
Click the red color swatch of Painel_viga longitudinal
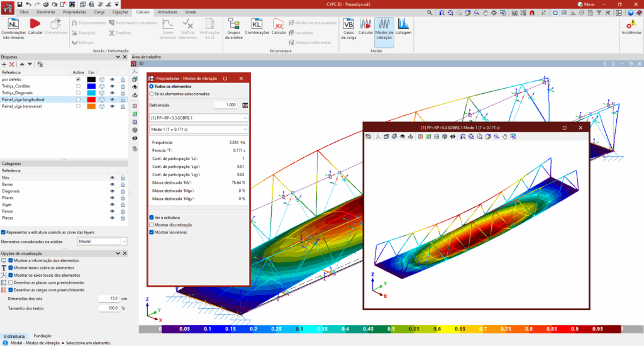(91, 99)
